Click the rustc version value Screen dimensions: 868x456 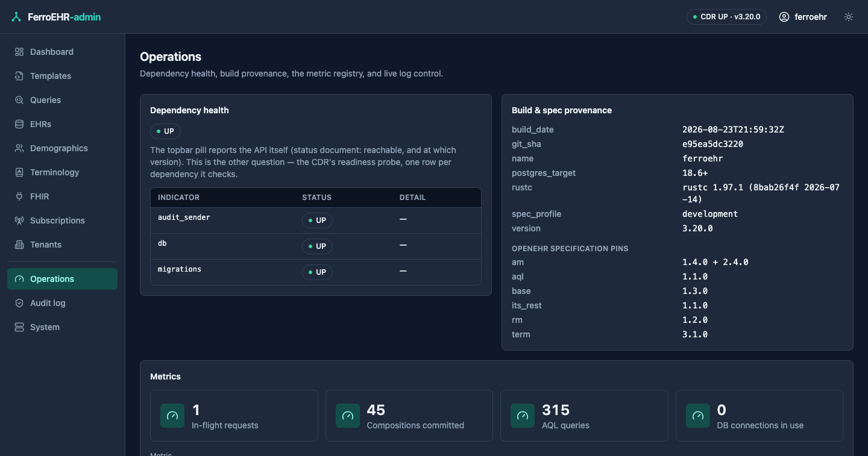pyautogui.click(x=761, y=193)
